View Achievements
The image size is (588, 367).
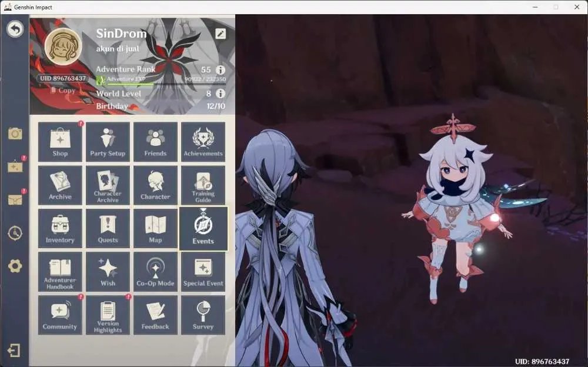[x=203, y=142]
